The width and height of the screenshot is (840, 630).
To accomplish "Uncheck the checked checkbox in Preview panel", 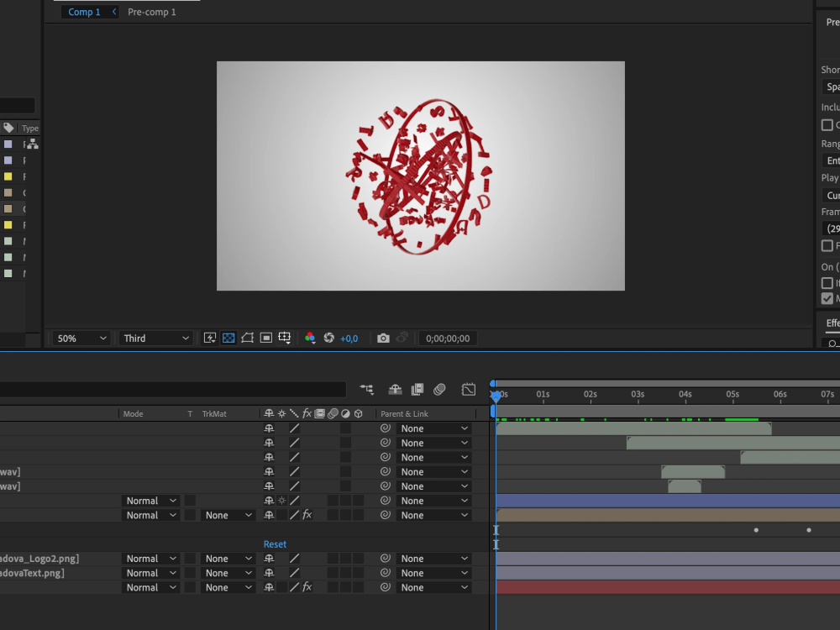I will pos(827,298).
